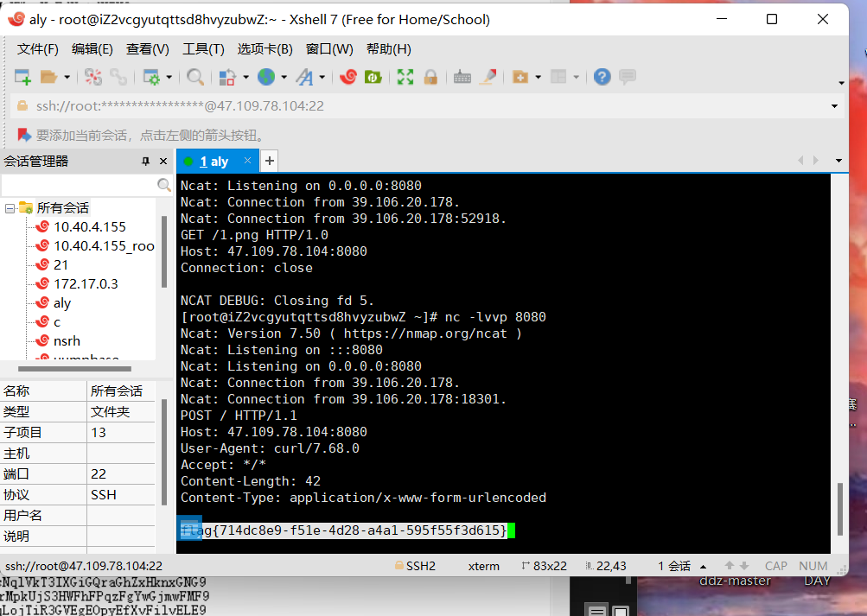The image size is (867, 616).
Task: Launch Xftp from the green toolbar icon
Action: coord(373,78)
